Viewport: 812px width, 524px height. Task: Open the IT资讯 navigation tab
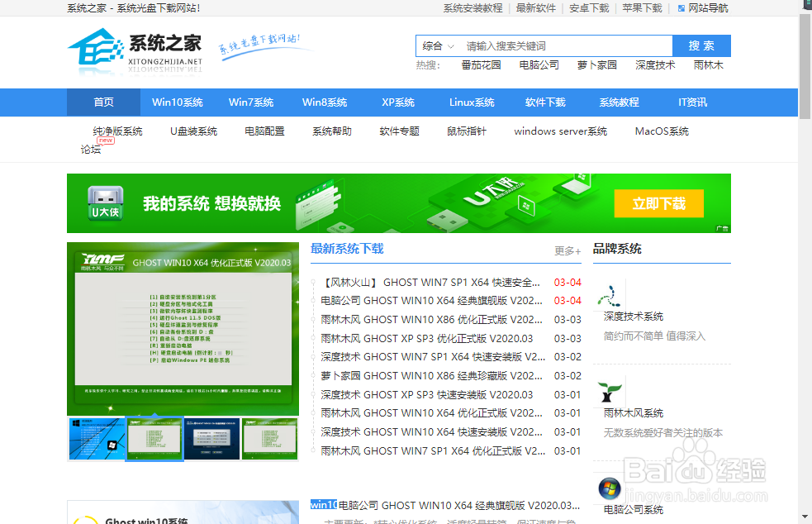(693, 102)
